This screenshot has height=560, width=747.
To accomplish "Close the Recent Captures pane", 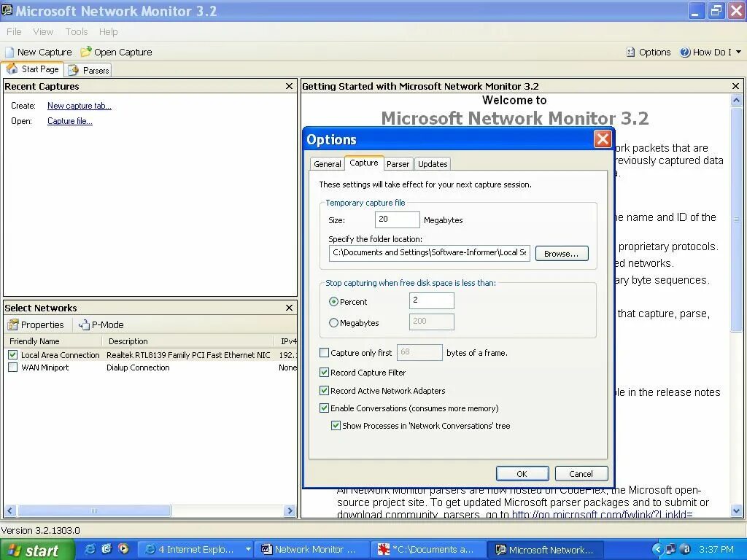I will click(x=289, y=86).
